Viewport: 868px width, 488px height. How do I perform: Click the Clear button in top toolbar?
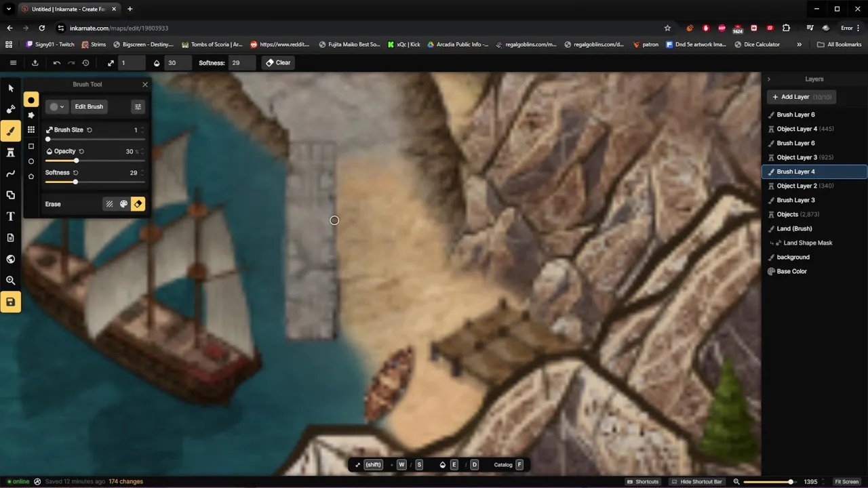(x=278, y=62)
